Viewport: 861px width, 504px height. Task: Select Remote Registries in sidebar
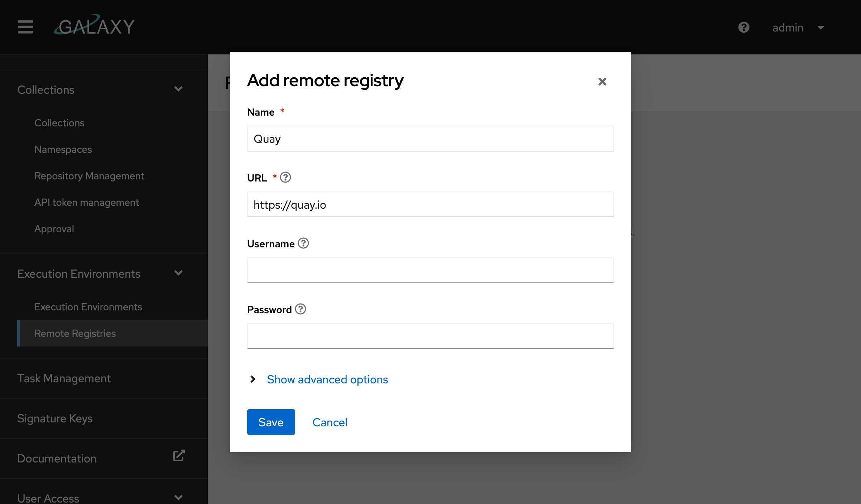pos(112,333)
